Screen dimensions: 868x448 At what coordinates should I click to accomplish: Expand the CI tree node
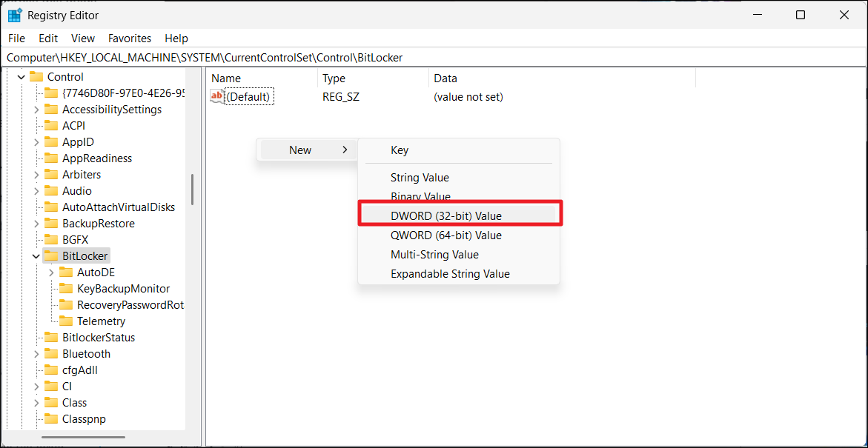(36, 387)
